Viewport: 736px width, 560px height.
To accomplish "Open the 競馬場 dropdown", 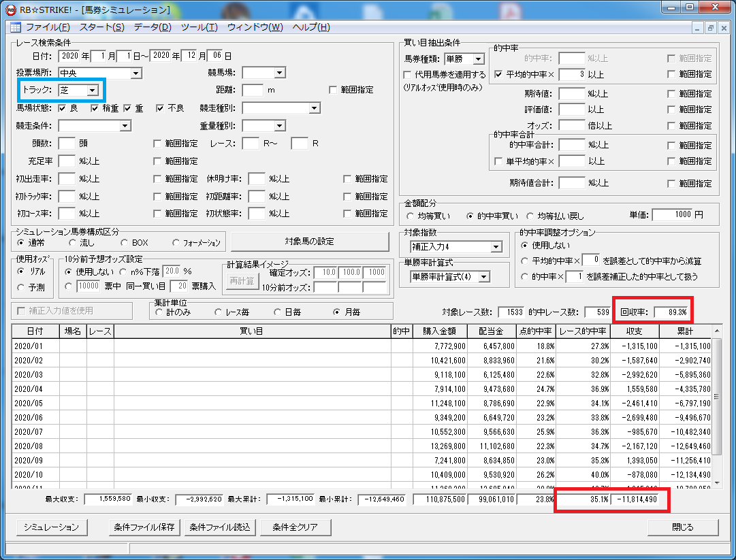I will [280, 73].
